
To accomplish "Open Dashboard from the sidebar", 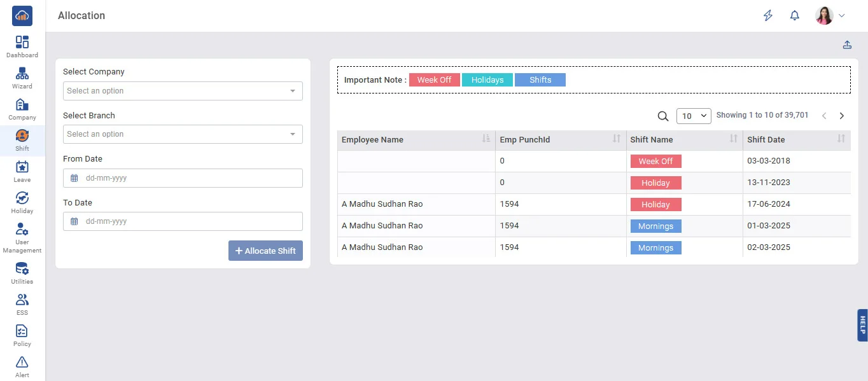I will pos(22,46).
